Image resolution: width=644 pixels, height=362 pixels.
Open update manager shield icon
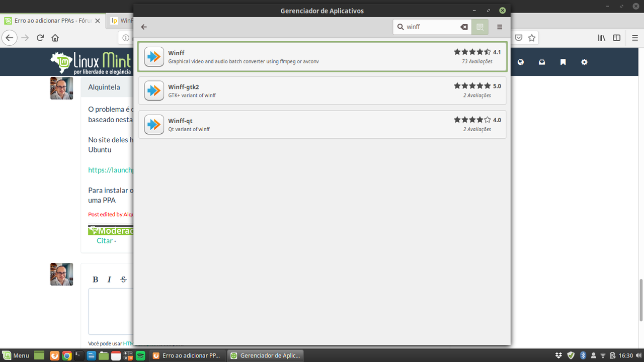571,355
